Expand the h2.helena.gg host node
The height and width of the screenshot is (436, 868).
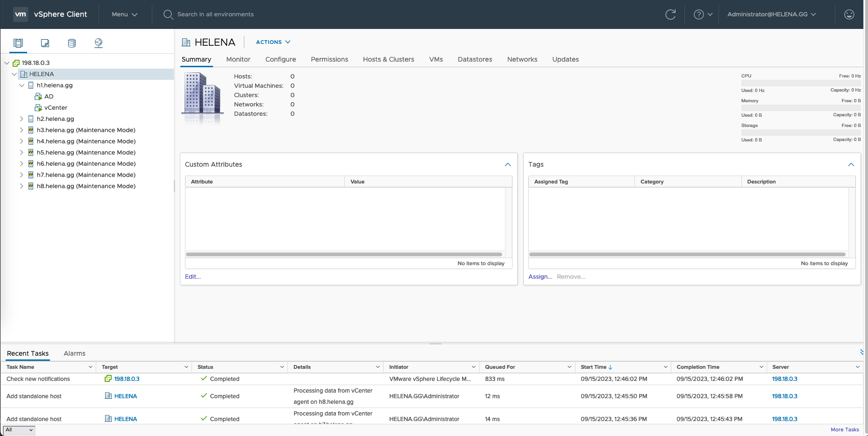(x=21, y=119)
